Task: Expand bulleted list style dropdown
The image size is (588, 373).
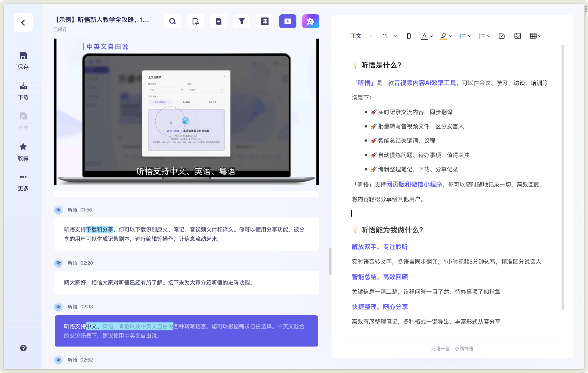Action: pos(489,36)
